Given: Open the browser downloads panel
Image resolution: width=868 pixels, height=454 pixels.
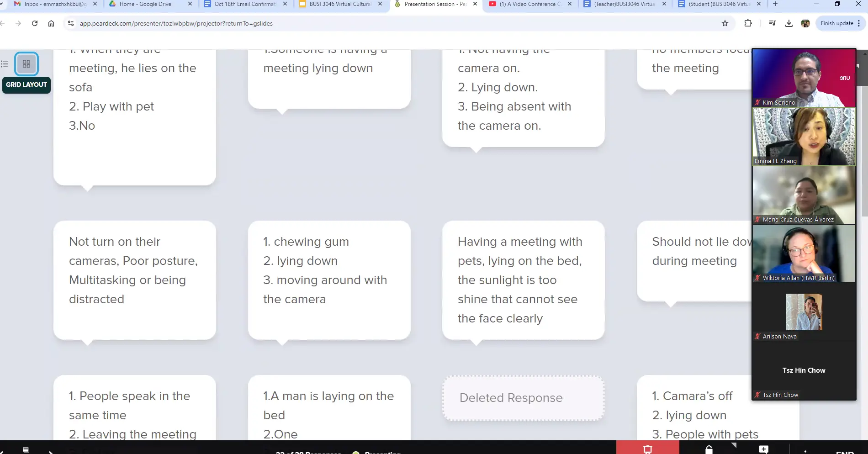Looking at the screenshot, I should (789, 23).
